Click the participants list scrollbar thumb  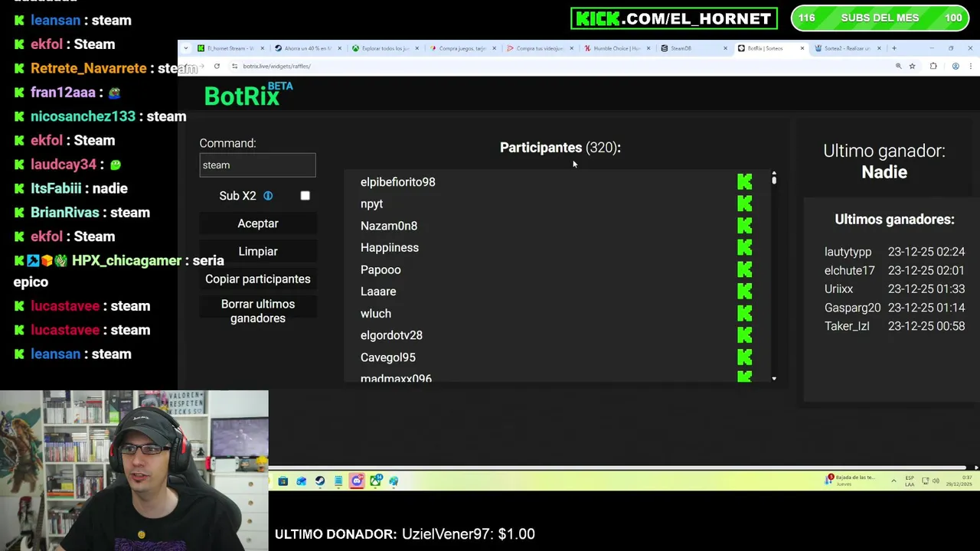[x=774, y=179]
